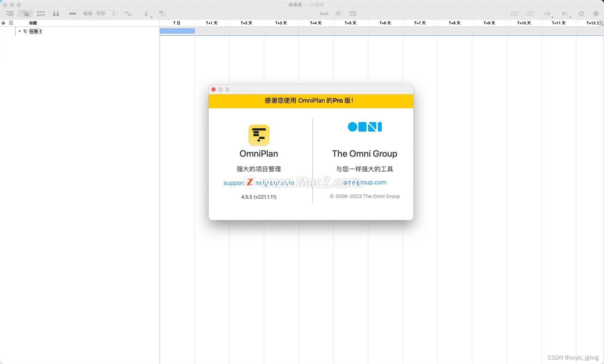Select the 任务 1 task row
604x364 pixels.
coord(80,31)
